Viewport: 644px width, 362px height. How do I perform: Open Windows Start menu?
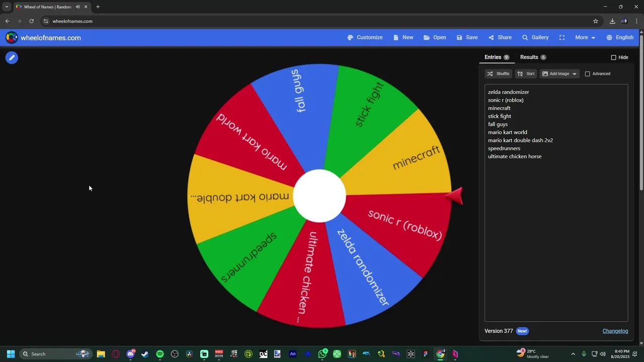[x=11, y=354]
